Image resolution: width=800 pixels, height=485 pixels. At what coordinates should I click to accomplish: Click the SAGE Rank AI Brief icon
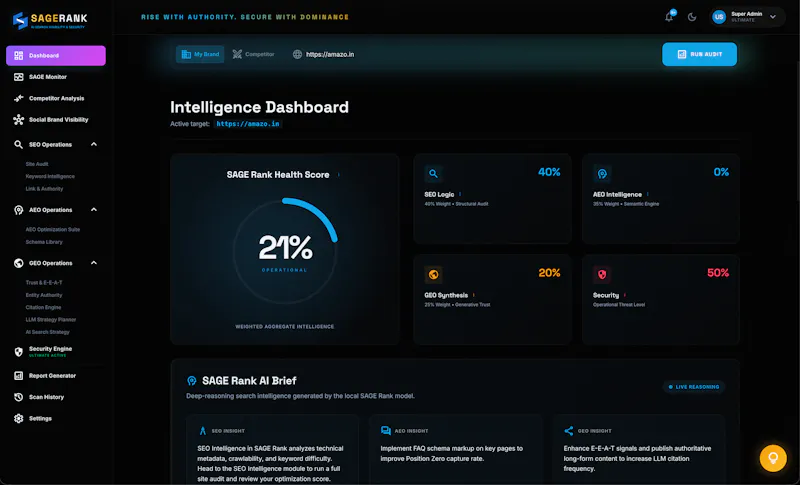pos(192,381)
